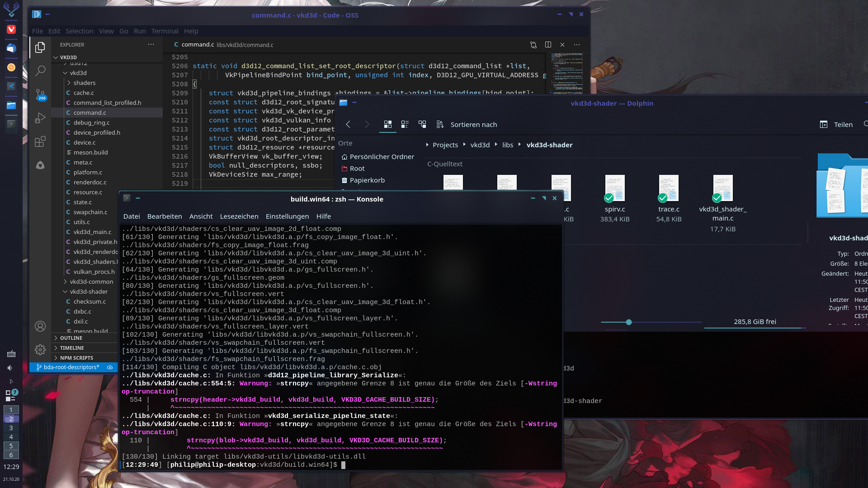Switch to virtual desktop 3 in pager
Viewport: 868px width, 488px height.
11,427
